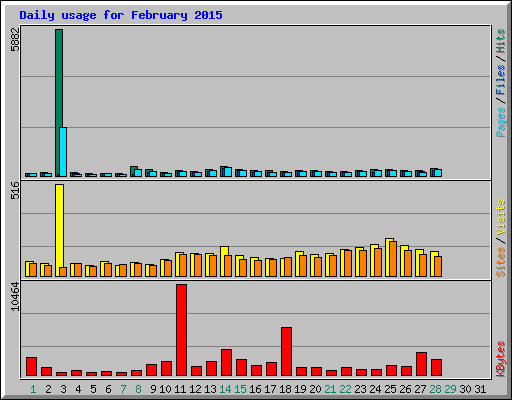512x400 pixels.
Task: Click the 5882 axis maximum label
Action: [15, 39]
